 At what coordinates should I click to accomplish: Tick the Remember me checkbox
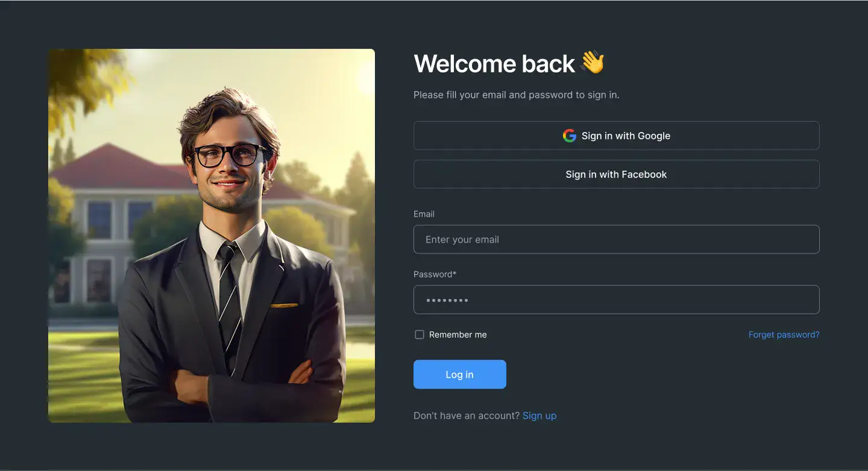(x=420, y=335)
